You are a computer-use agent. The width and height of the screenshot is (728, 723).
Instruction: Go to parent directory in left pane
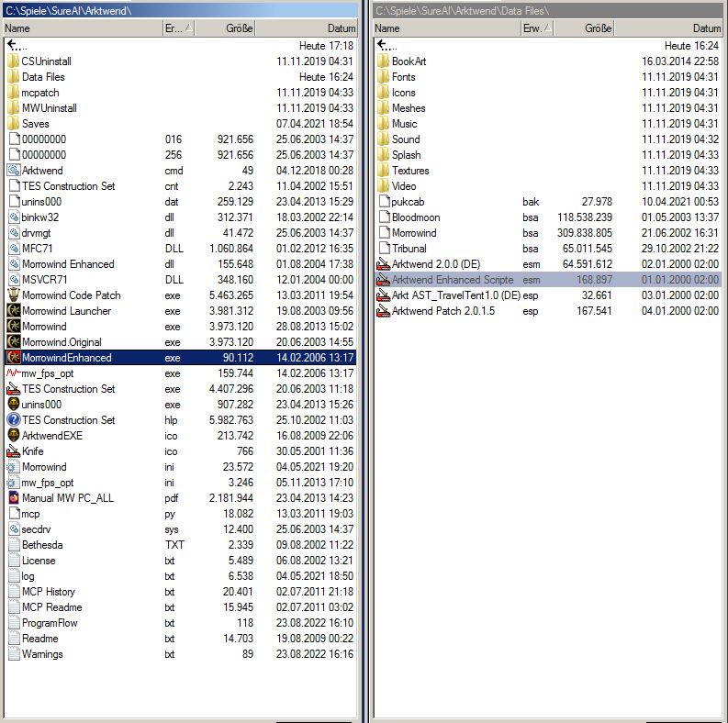(16, 45)
